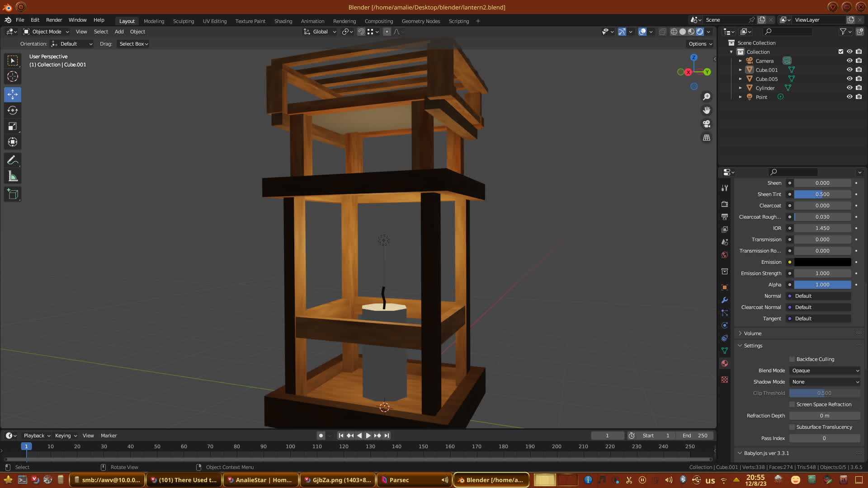Click the 3D cursor tool
This screenshot has height=488, width=868.
(13, 76)
